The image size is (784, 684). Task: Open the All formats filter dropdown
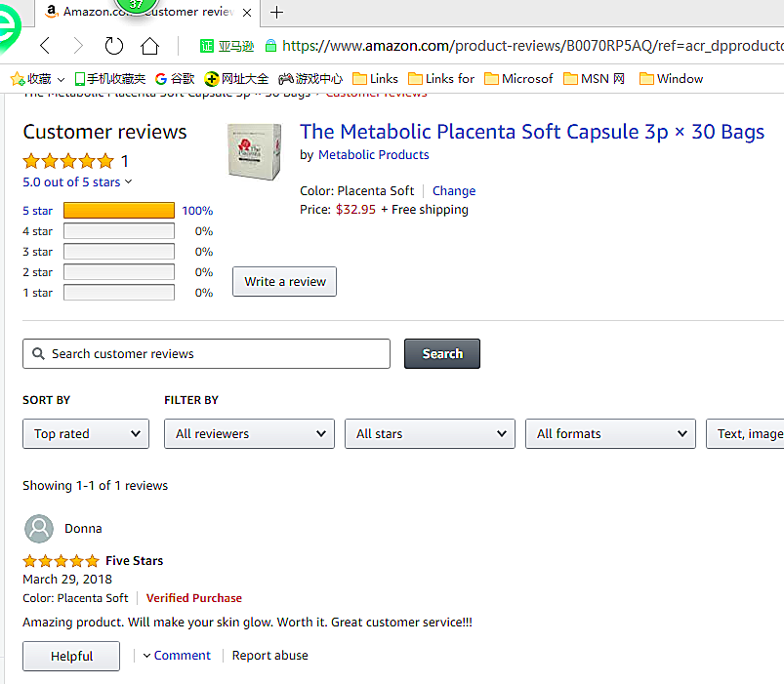[x=610, y=434]
